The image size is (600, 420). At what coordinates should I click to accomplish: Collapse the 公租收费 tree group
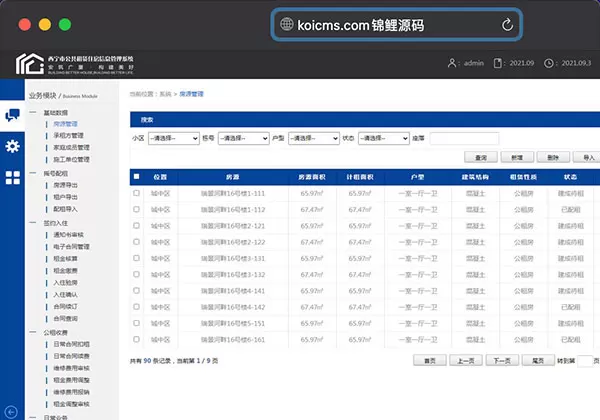(x=33, y=332)
